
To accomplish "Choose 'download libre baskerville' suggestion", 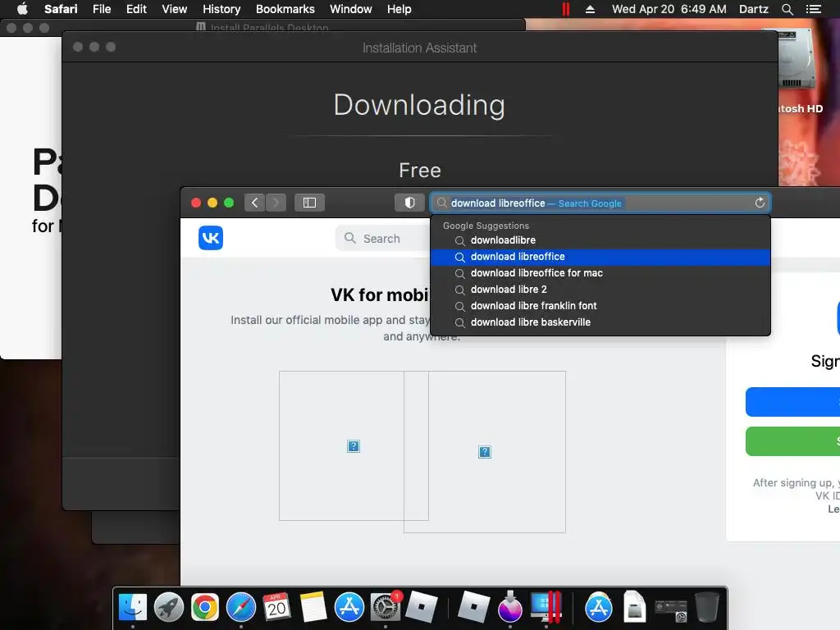I will coord(600,322).
